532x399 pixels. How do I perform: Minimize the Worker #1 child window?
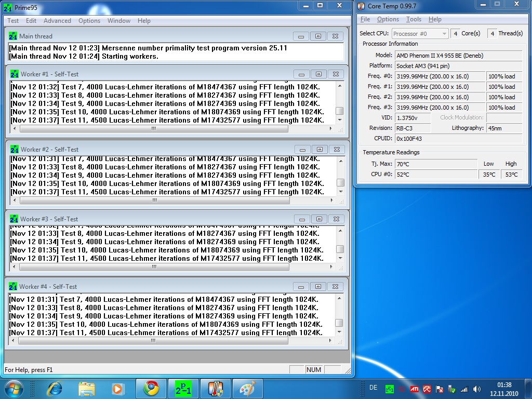point(302,74)
